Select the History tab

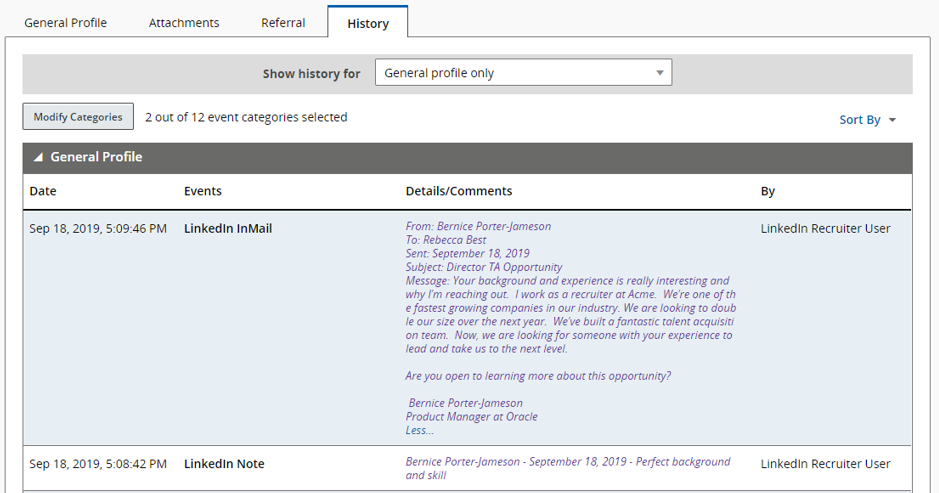pos(367,23)
